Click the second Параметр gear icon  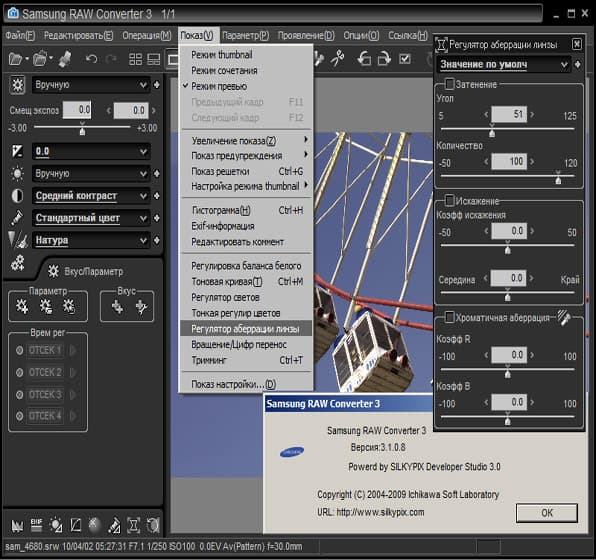pyautogui.click(x=46, y=307)
